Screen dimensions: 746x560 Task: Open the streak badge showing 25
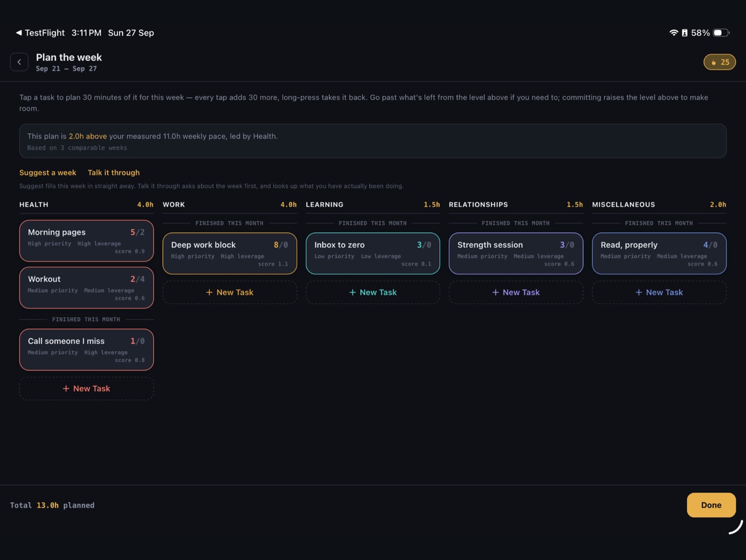[719, 62]
